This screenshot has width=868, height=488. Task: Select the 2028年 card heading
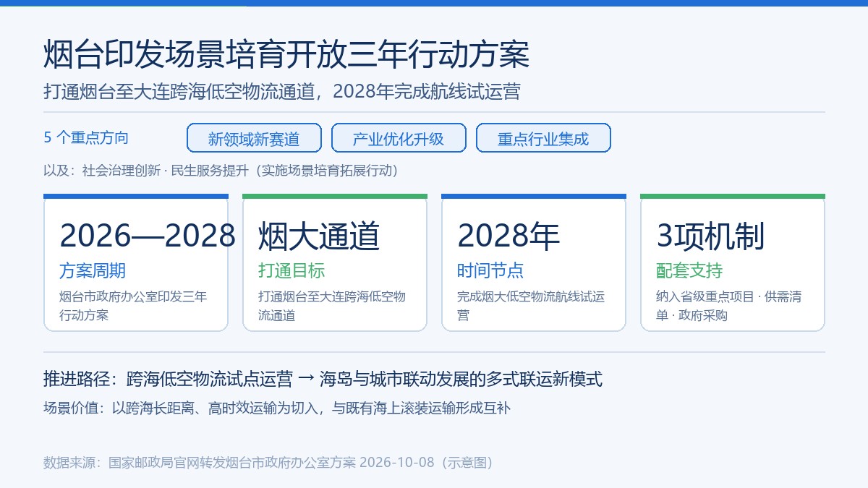(x=509, y=236)
